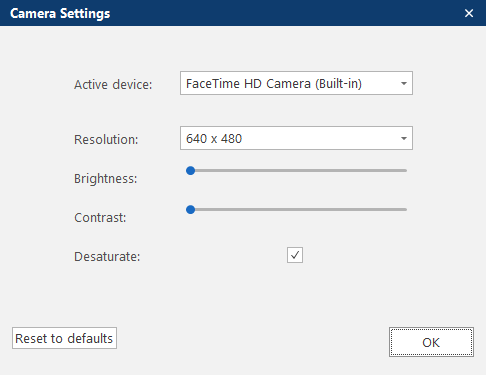Set Contrast to the middle of its track
This screenshot has height=375, width=486.
pyautogui.click(x=297, y=210)
